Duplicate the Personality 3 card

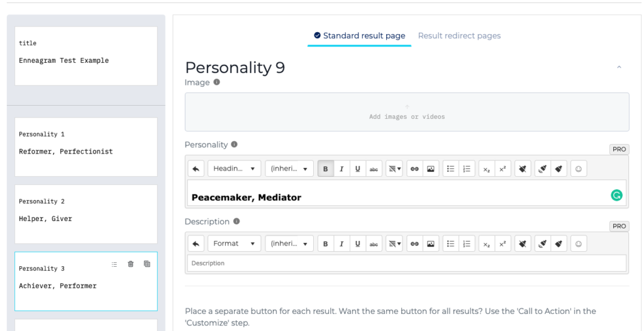click(x=147, y=264)
